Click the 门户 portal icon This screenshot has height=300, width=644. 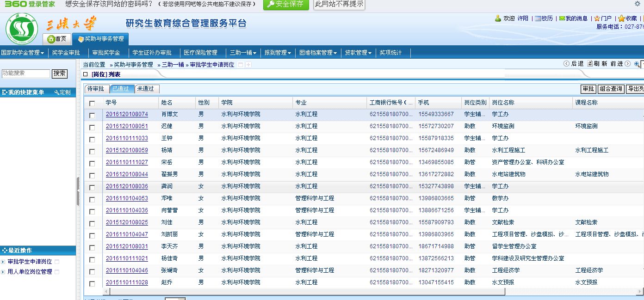597,18
